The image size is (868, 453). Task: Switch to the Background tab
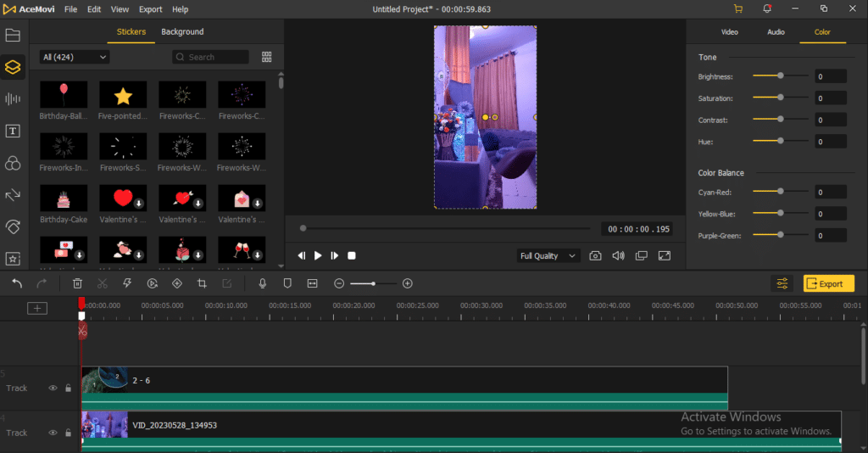(182, 32)
